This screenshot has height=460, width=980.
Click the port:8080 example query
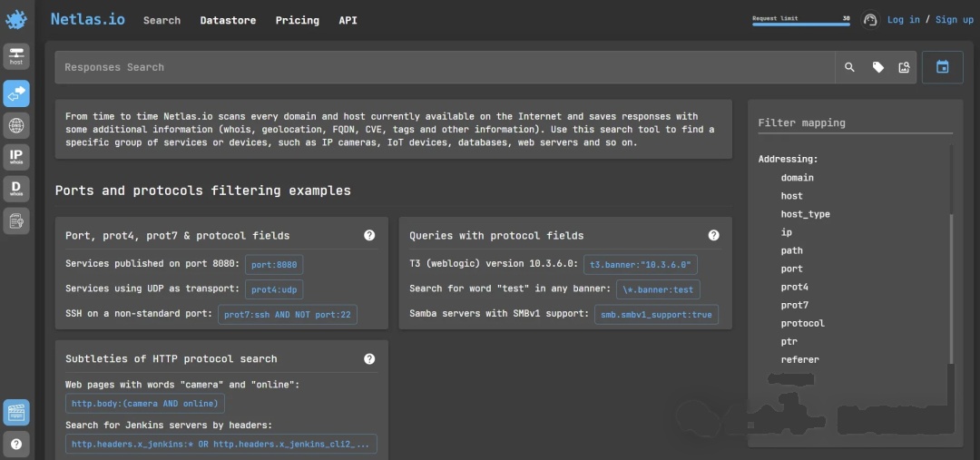274,264
